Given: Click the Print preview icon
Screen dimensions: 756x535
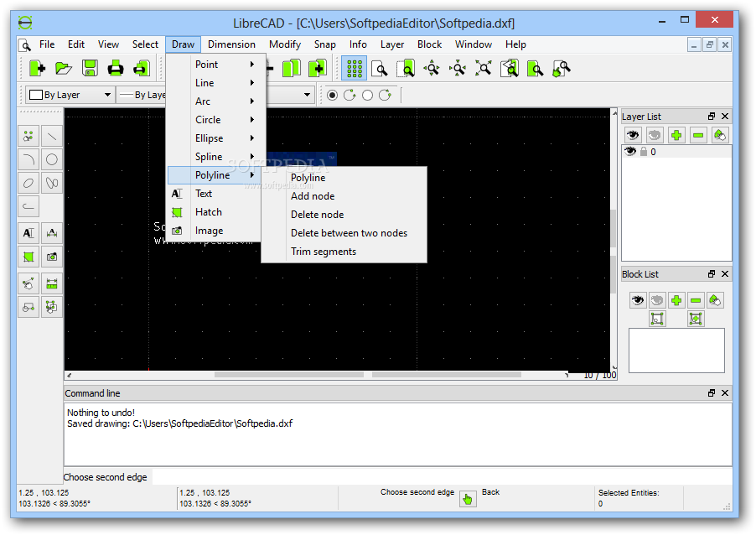Looking at the screenshot, I should point(142,68).
